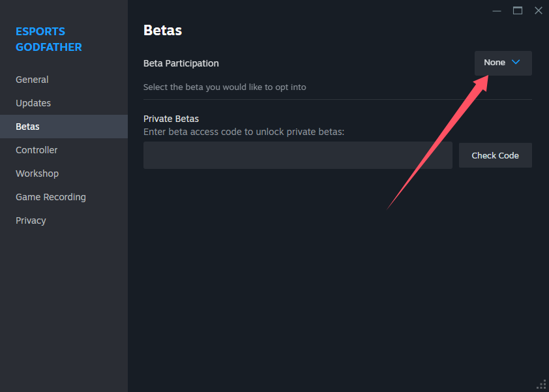Click the 'Select the beta you would like' description
This screenshot has height=392, width=549.
224,87
